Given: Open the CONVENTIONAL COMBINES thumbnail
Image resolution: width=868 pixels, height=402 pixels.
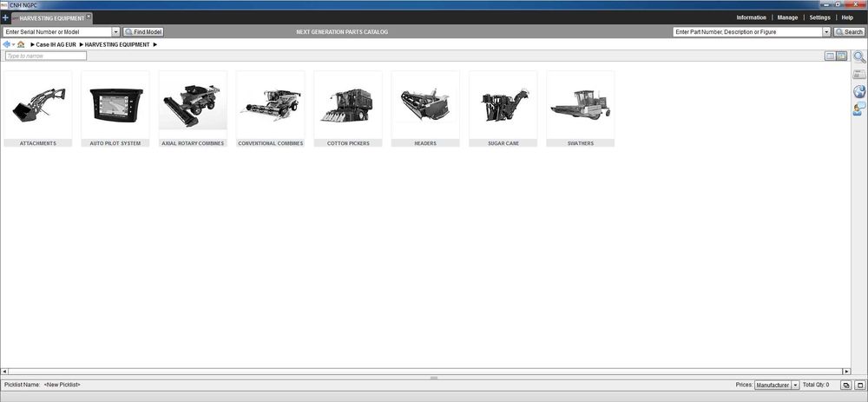Looking at the screenshot, I should [271, 105].
